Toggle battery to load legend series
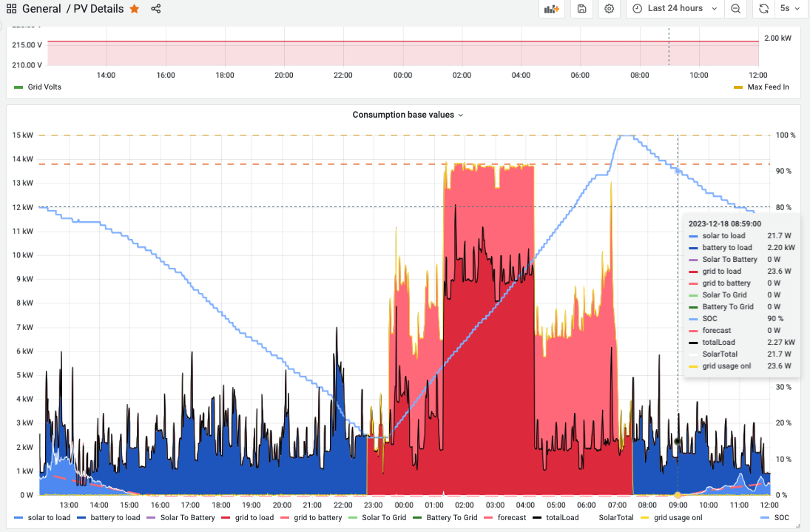This screenshot has width=810, height=532. [x=115, y=517]
